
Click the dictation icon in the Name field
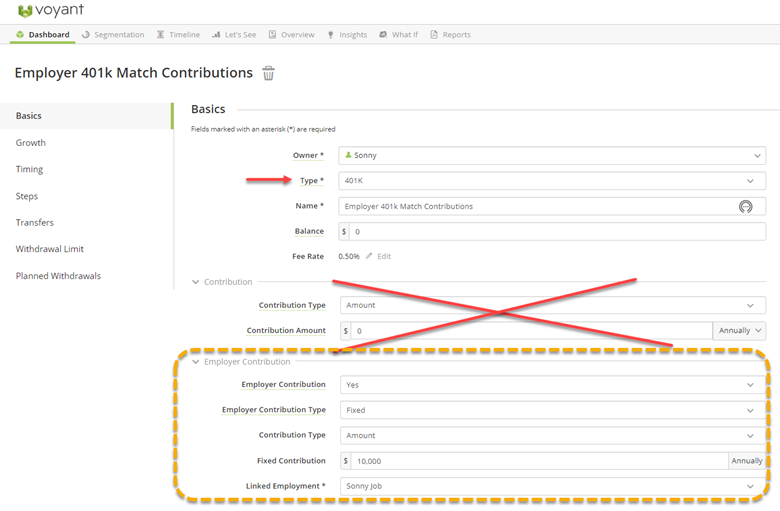pos(745,206)
